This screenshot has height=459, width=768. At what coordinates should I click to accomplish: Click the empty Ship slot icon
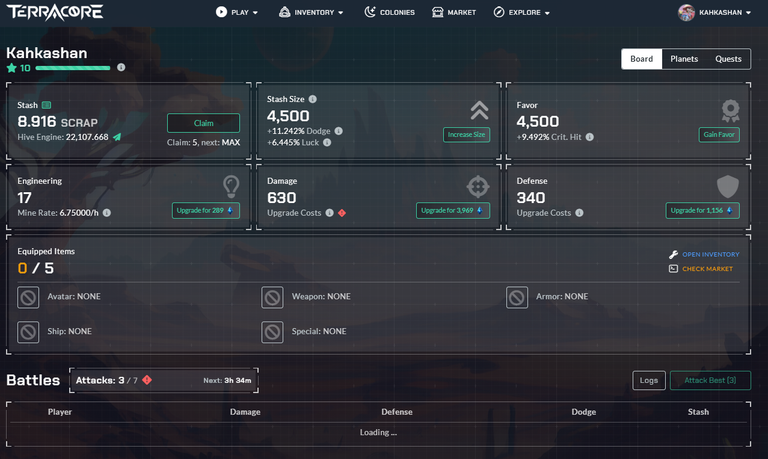click(x=28, y=332)
